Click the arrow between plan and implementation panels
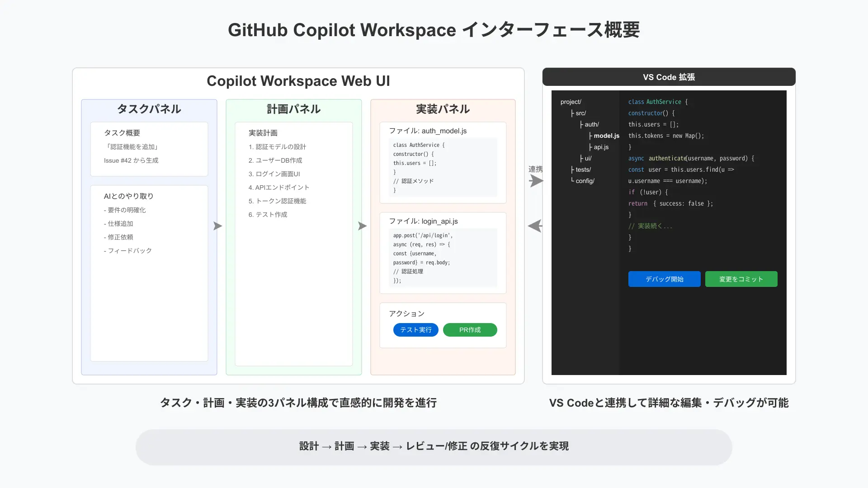Viewport: 868px width, 488px height. [363, 226]
